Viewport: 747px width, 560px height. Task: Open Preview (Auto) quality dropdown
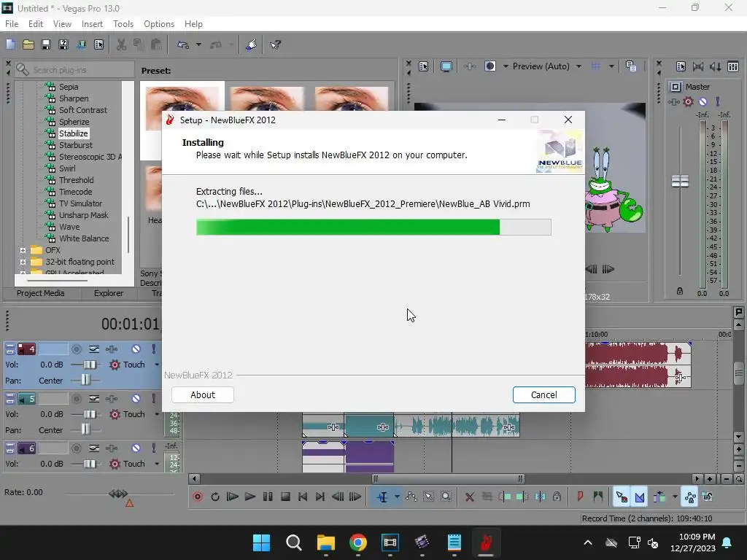(578, 66)
